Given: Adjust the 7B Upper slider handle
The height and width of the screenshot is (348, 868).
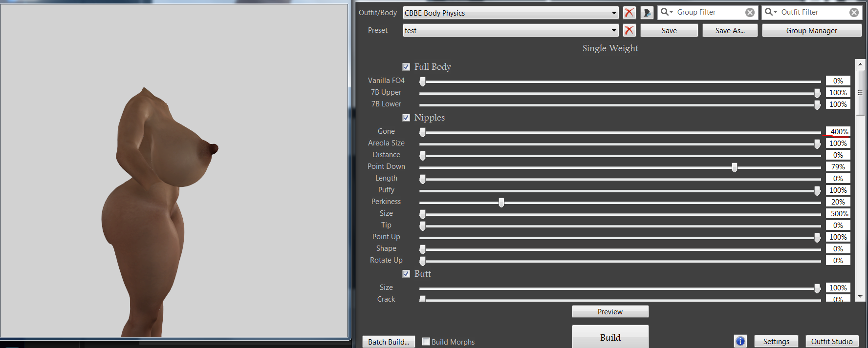Looking at the screenshot, I should (x=817, y=93).
